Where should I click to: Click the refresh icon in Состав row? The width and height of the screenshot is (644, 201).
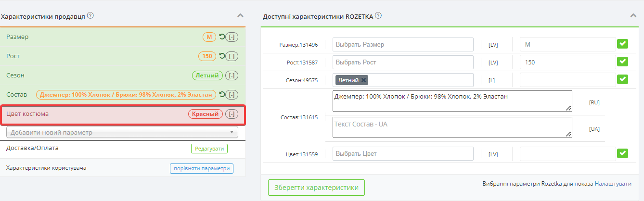221,95
